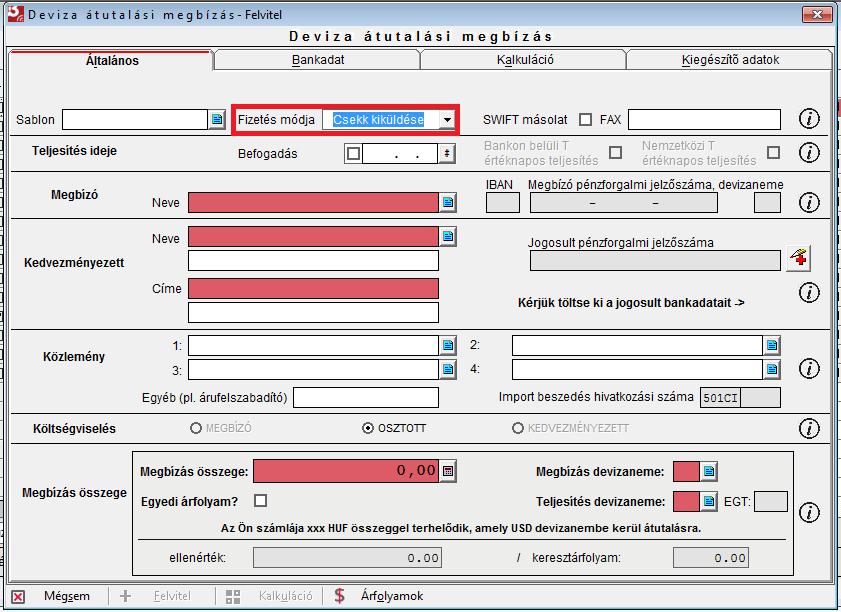
Task: Click the Fizetés módja selected value
Action: tap(378, 120)
